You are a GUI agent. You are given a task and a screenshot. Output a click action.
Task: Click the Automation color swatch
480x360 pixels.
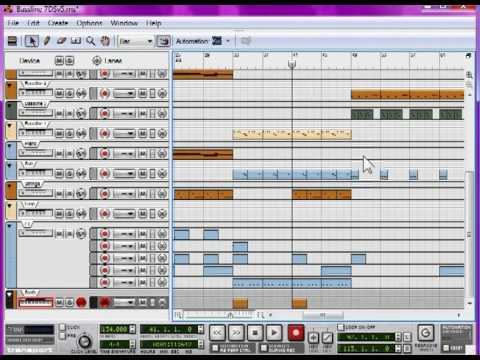217,41
